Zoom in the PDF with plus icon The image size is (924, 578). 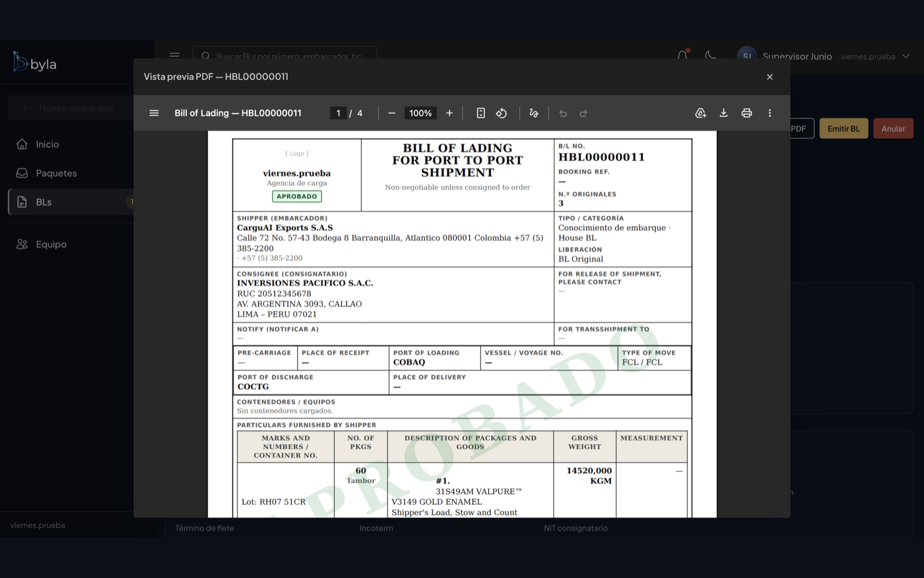coord(449,113)
